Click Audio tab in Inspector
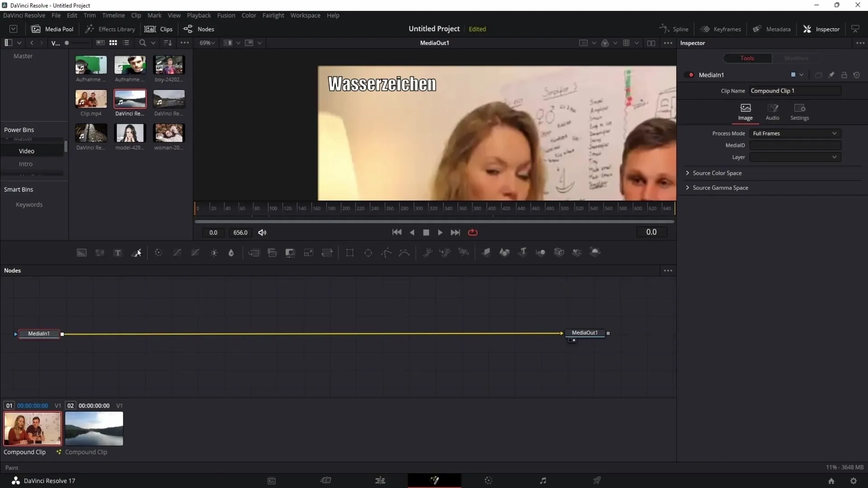The height and width of the screenshot is (488, 868). click(x=773, y=112)
